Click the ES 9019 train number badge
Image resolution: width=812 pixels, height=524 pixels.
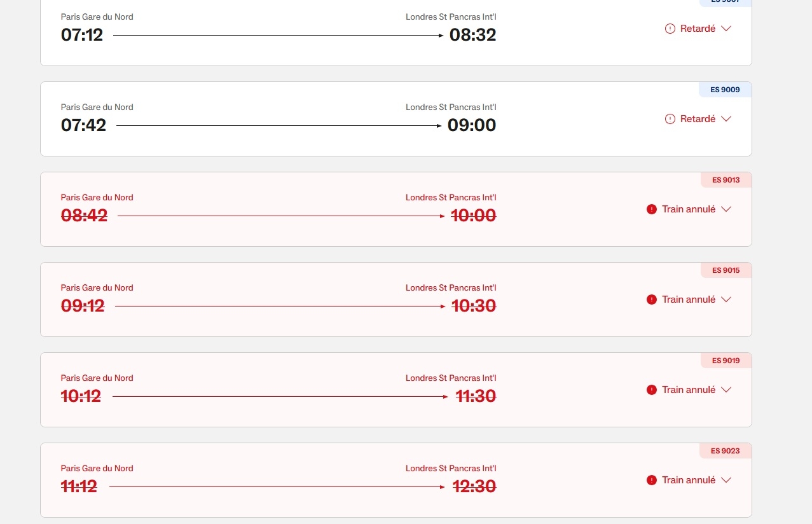[x=726, y=361]
